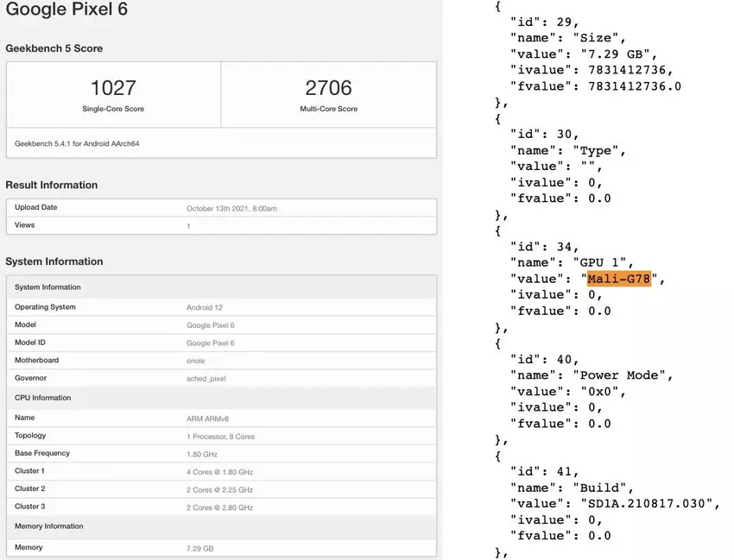The width and height of the screenshot is (734, 560).
Task: Select the multi-core score 2706
Action: [x=329, y=88]
